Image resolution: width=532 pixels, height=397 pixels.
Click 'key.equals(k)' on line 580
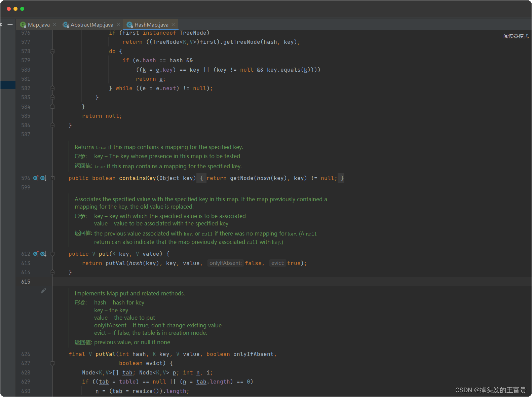click(x=289, y=70)
